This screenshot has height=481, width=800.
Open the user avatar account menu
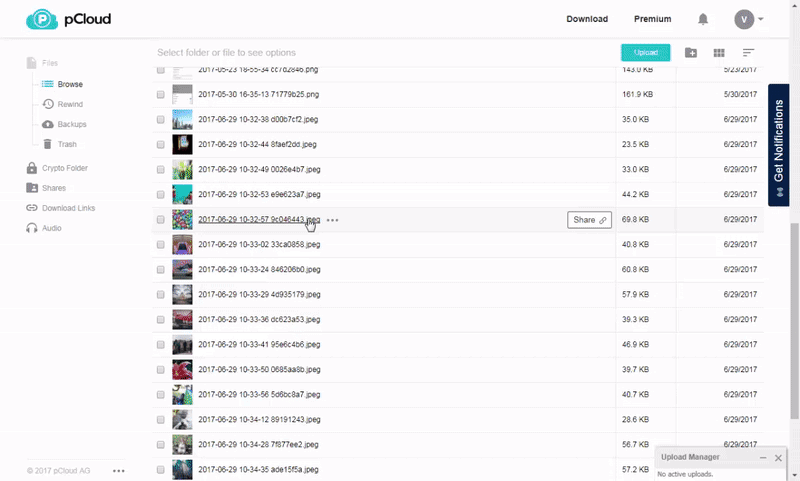[x=748, y=19]
